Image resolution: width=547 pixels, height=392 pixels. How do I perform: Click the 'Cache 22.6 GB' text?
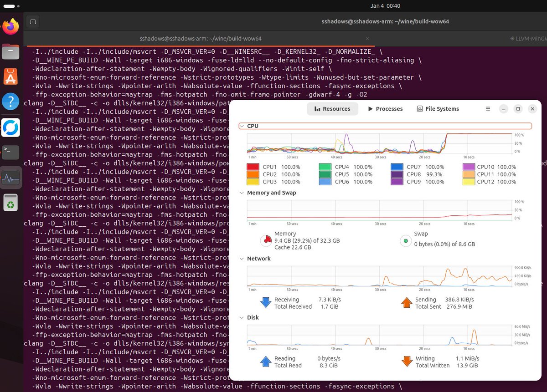pyautogui.click(x=293, y=247)
